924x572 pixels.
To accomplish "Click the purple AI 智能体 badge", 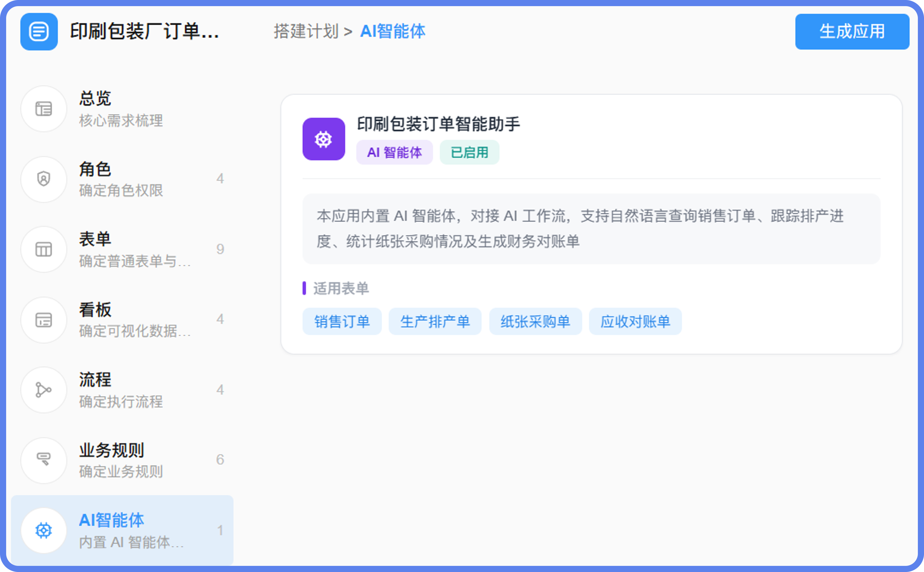I will tap(395, 152).
